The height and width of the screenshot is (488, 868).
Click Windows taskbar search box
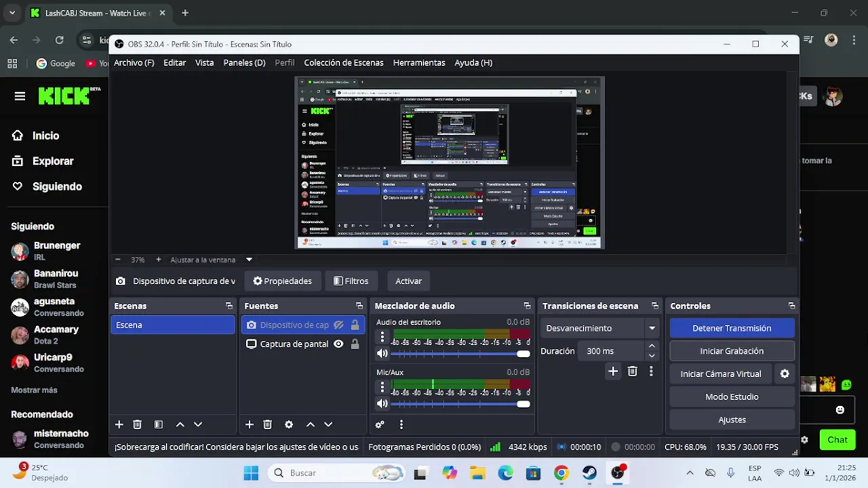(336, 473)
